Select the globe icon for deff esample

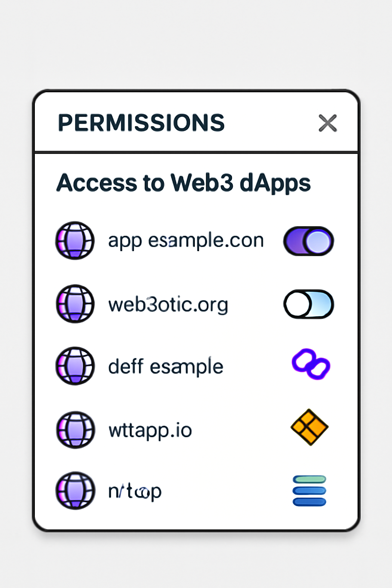click(x=75, y=366)
